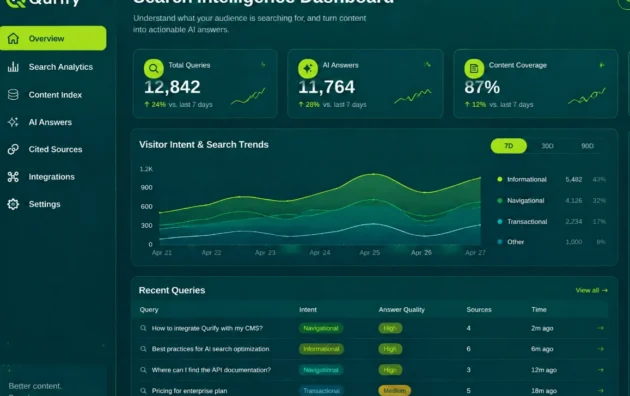Click the '87%' content coverage value
This screenshot has width=630, height=396.
coord(482,87)
